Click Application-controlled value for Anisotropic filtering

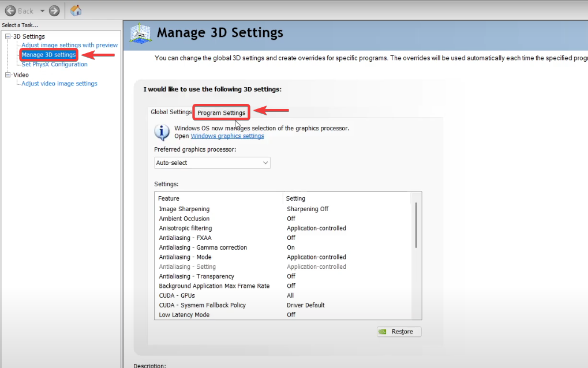[316, 228]
